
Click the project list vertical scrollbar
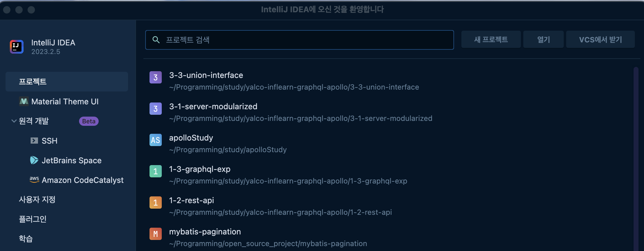[x=636, y=158]
